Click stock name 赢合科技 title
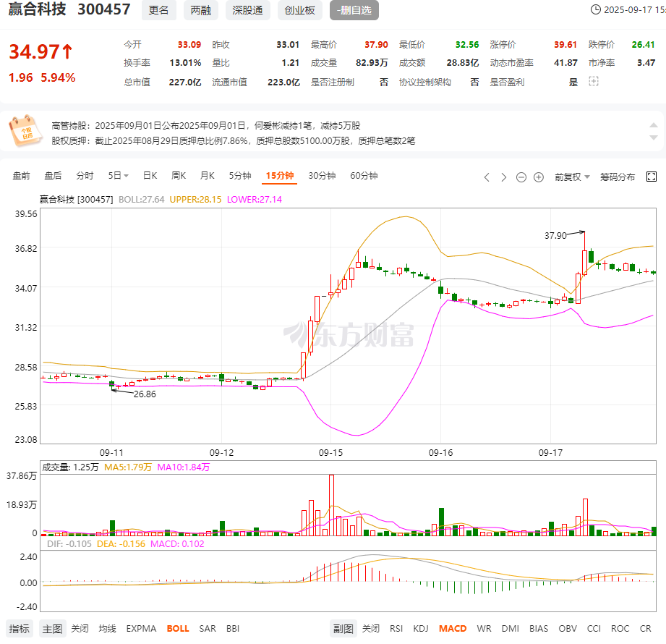This screenshot has width=666, height=644. pos(38,9)
